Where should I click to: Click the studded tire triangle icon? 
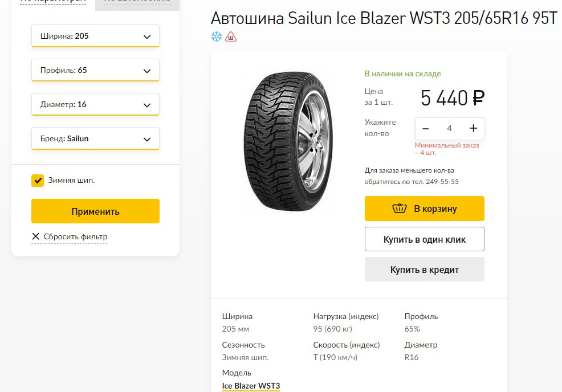(x=231, y=37)
